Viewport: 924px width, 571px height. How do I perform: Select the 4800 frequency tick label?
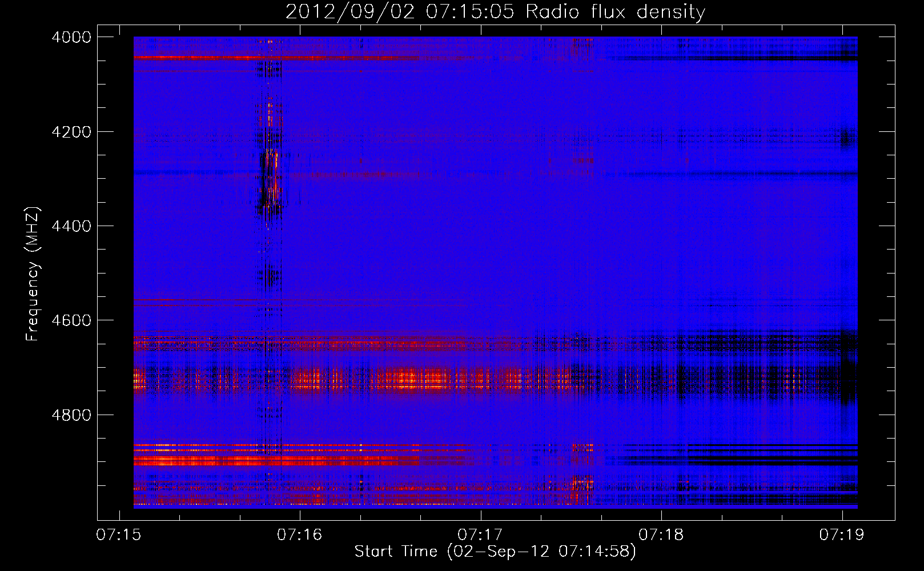pos(71,415)
